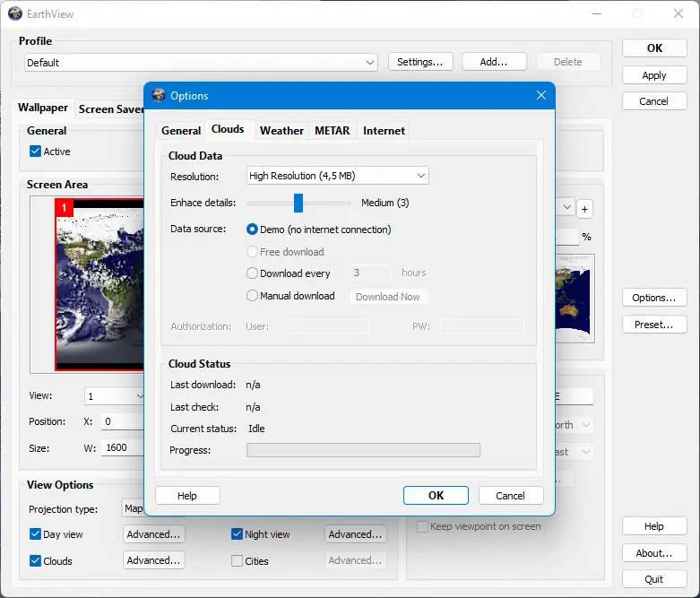Click the Earth preview thumbnail in Screen Area
The width and height of the screenshot is (700, 598).
[100, 284]
